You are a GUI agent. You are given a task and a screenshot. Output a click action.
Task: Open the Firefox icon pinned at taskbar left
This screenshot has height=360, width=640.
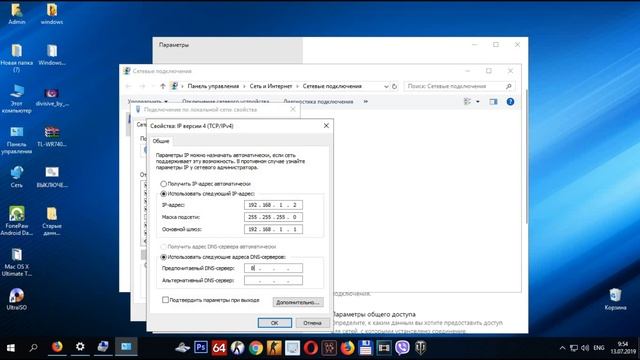pyautogui.click(x=57, y=347)
